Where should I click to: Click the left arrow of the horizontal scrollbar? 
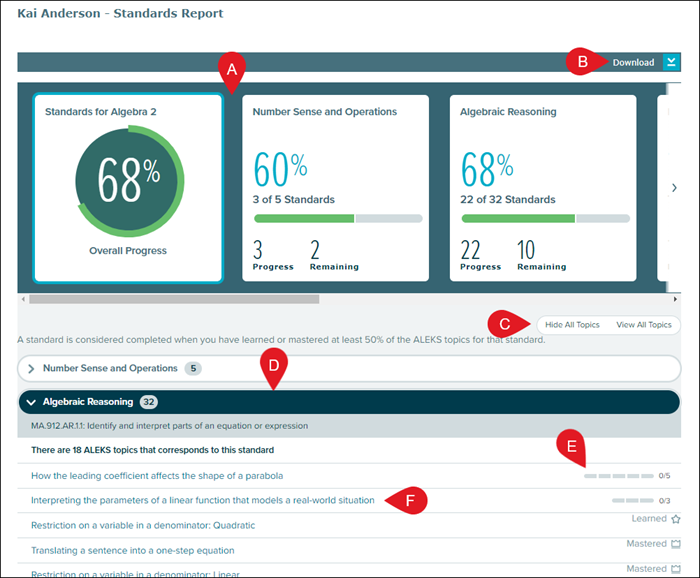click(x=22, y=298)
